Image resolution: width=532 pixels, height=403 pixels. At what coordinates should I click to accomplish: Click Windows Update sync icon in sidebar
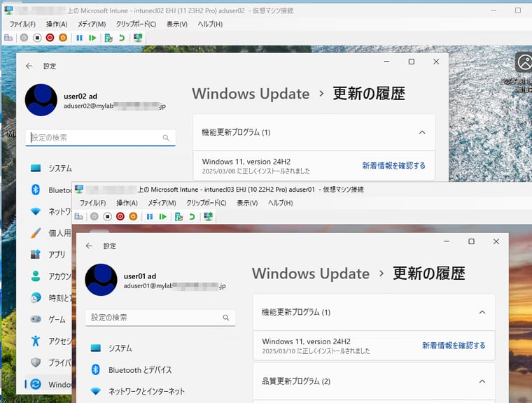[x=35, y=384]
